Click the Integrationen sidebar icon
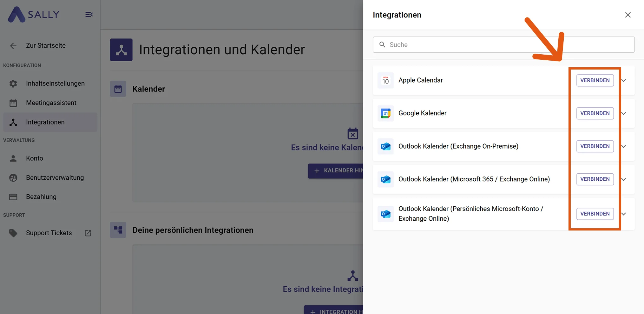Screen dimensions: 644x314 click(x=13, y=122)
